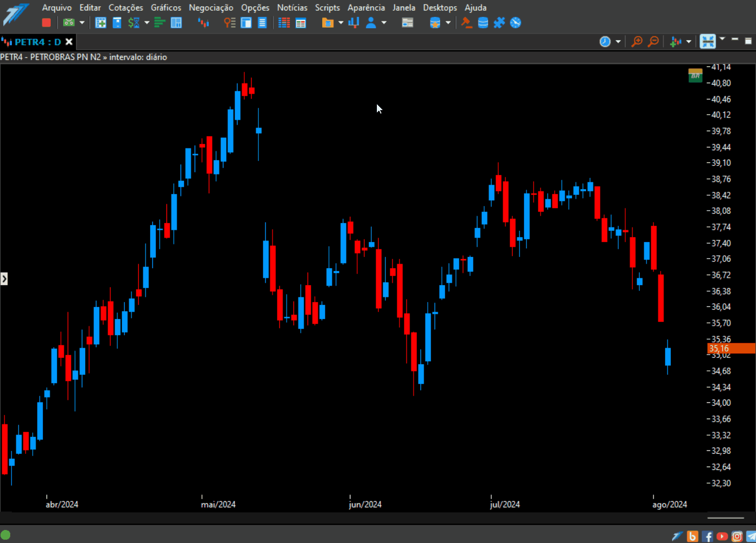Open the Negociação menu

211,7
